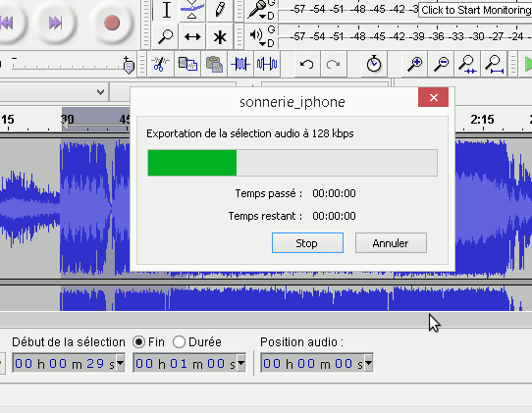The width and height of the screenshot is (532, 413).
Task: Click the Fit Selection zoom icon
Action: (467, 64)
